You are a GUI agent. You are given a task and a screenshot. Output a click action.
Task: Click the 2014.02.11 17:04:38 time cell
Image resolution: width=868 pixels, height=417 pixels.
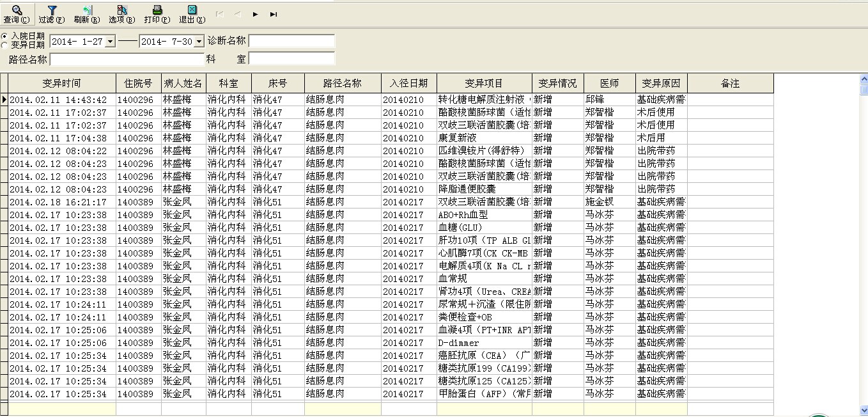click(62, 138)
